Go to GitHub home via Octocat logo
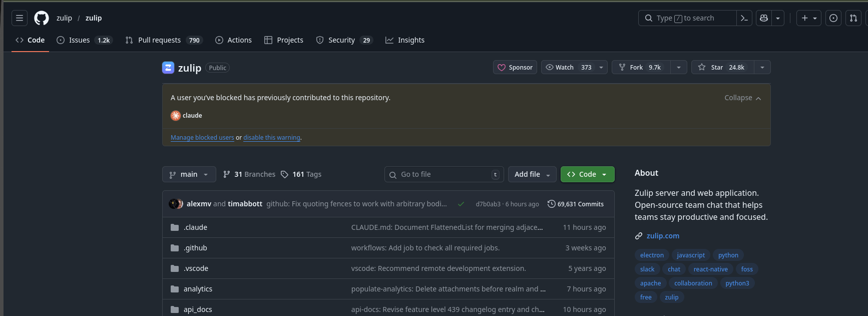868x316 pixels. 42,18
